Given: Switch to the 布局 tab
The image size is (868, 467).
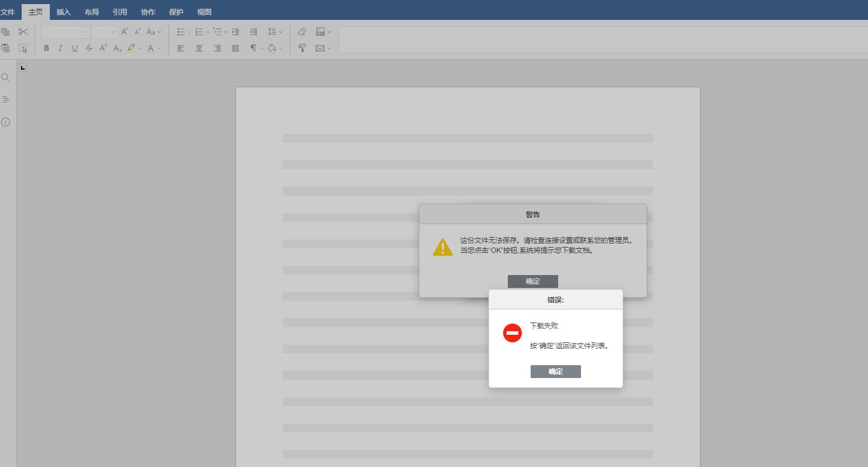Looking at the screenshot, I should click(91, 12).
